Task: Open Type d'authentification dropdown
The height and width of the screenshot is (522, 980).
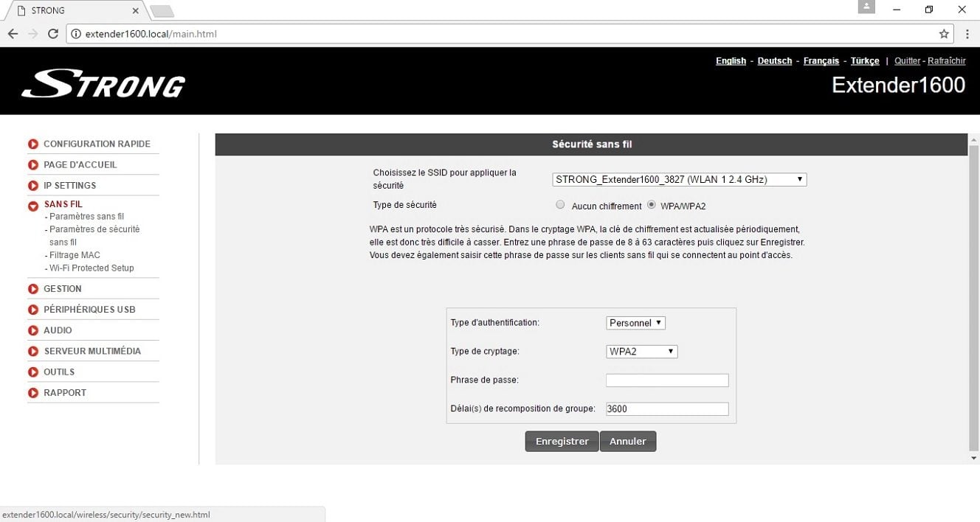Action: pos(635,323)
